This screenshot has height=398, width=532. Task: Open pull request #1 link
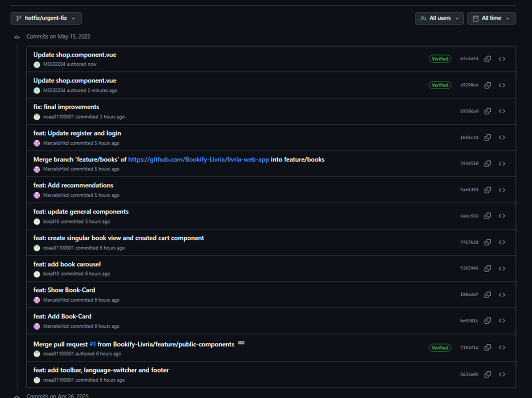coord(93,344)
